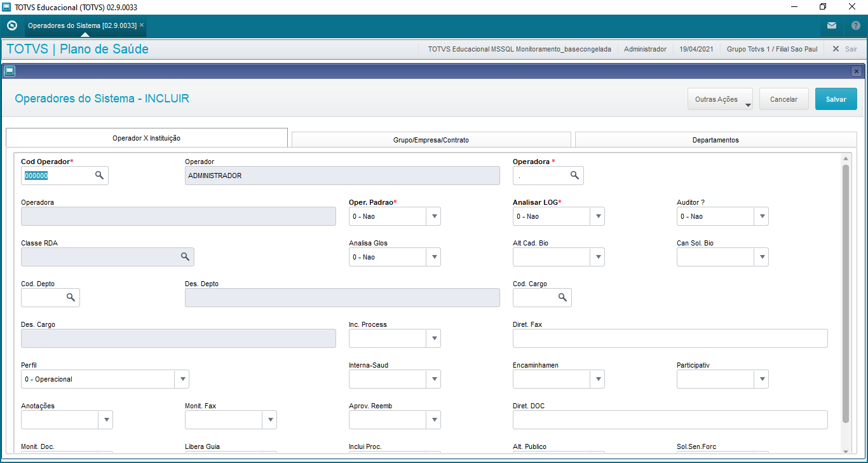
Task: Open the Can Sol. Bio dropdown
Action: [763, 257]
